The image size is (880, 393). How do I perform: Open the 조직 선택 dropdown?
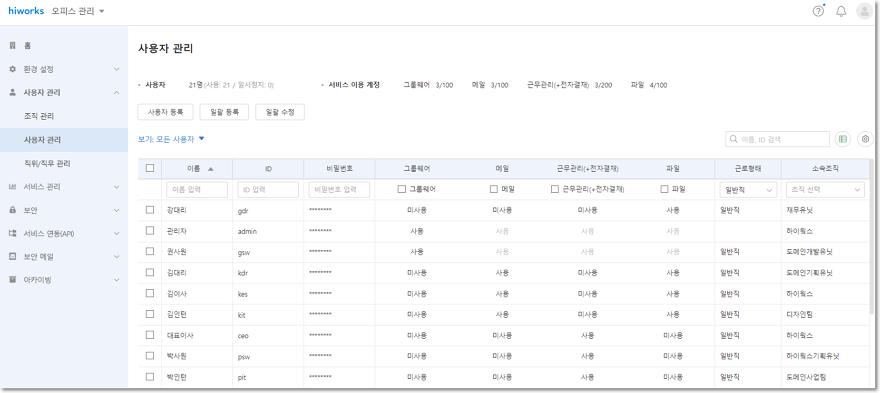(x=825, y=190)
